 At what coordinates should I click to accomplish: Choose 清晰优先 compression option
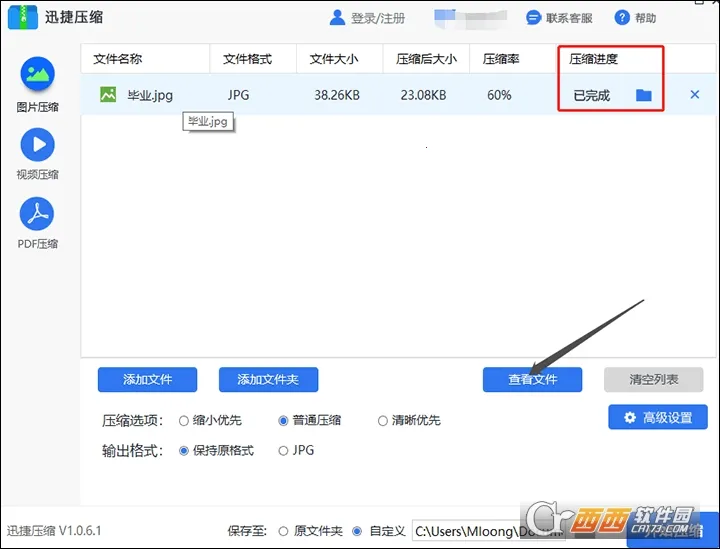tap(383, 420)
